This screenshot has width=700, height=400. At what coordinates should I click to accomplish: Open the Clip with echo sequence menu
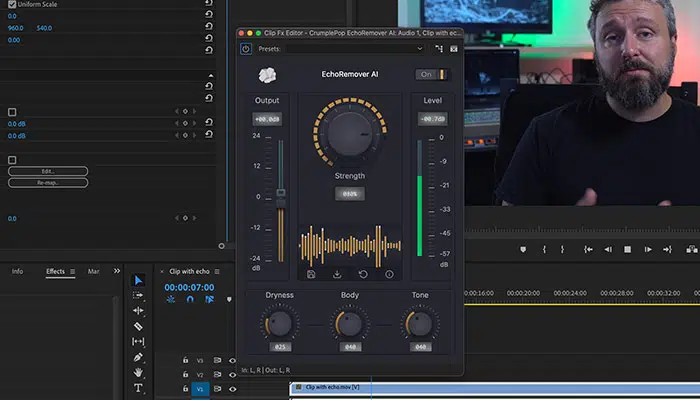[x=217, y=271]
